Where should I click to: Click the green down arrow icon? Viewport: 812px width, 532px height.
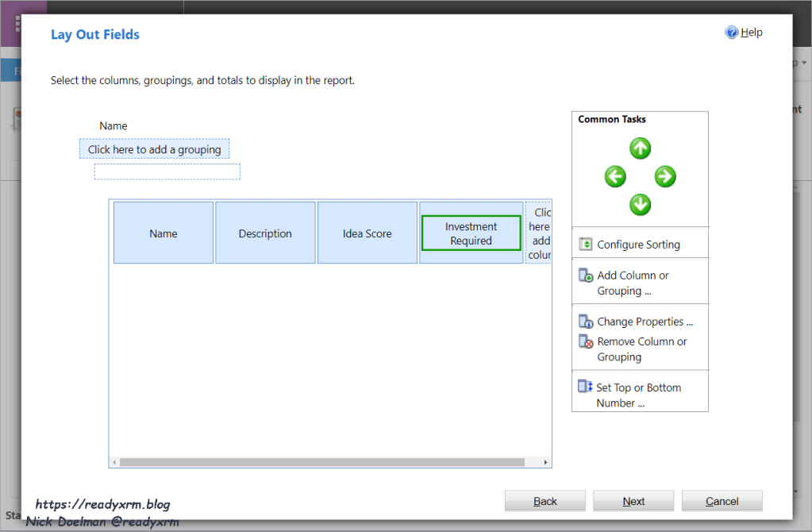coord(640,205)
